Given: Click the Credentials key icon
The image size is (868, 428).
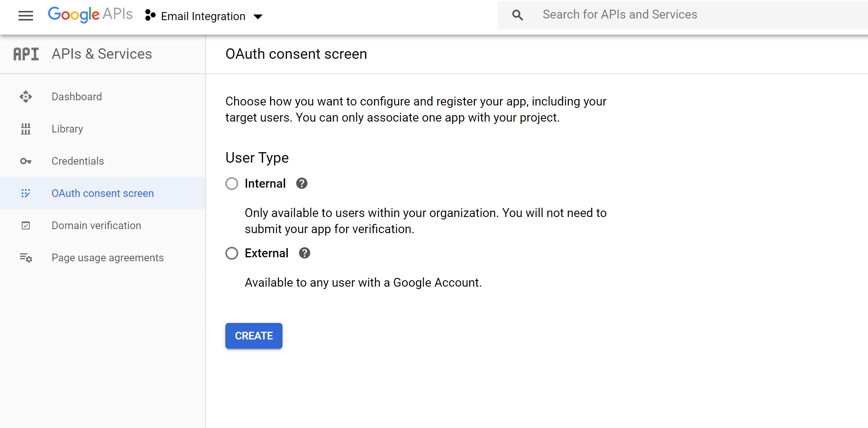Looking at the screenshot, I should click(26, 161).
